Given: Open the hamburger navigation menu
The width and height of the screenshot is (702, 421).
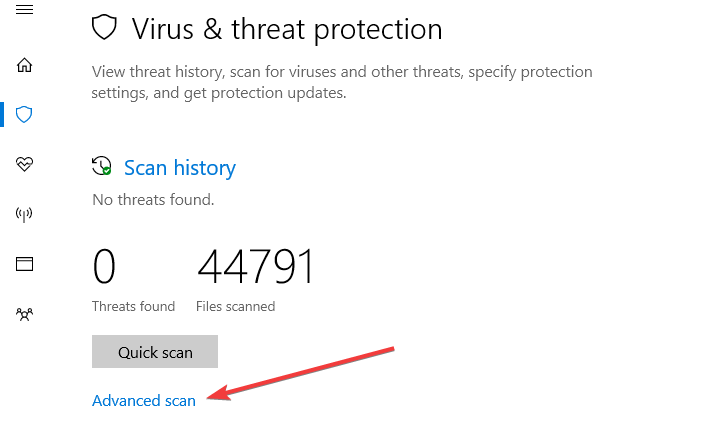Looking at the screenshot, I should [25, 9].
